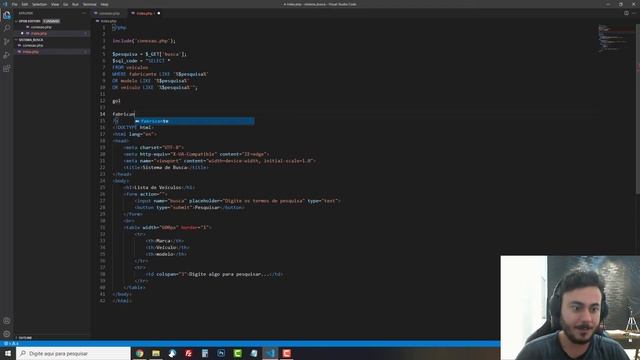
Task: Open File Explorer from the taskbar
Action: (156, 353)
